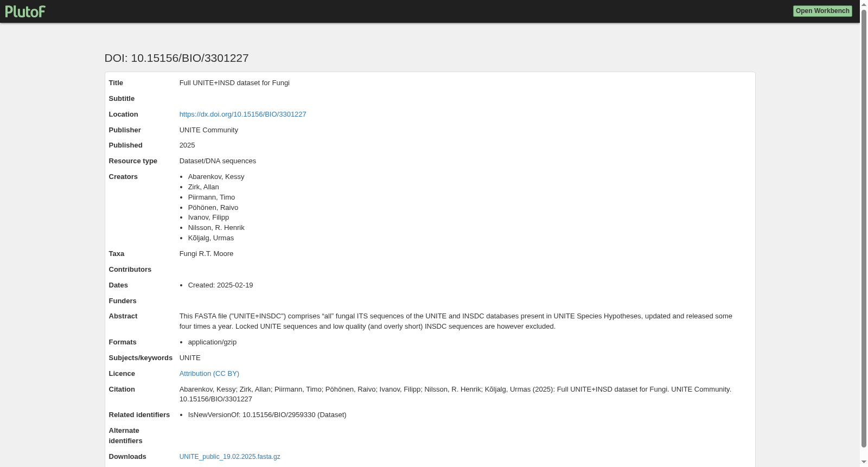
Task: Click the published year 2025
Action: pyautogui.click(x=187, y=145)
